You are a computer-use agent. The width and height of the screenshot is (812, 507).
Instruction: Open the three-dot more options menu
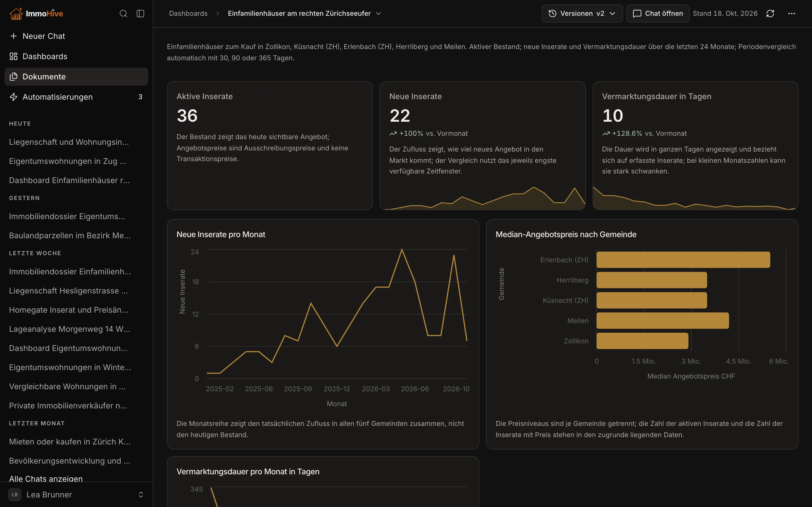click(791, 14)
